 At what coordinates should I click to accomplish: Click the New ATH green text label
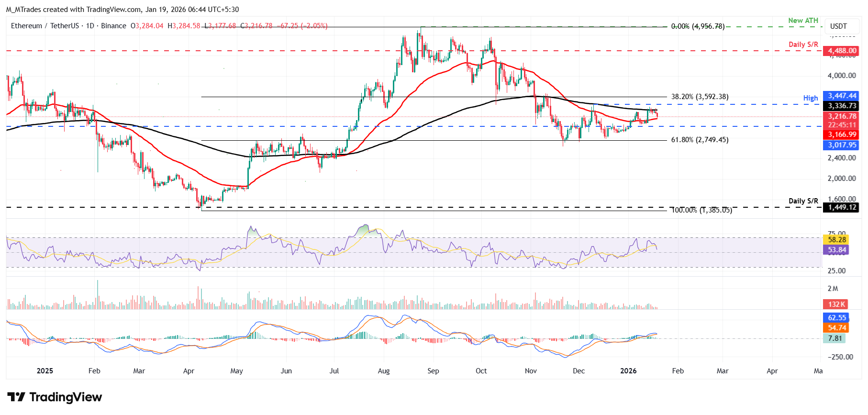coord(803,21)
